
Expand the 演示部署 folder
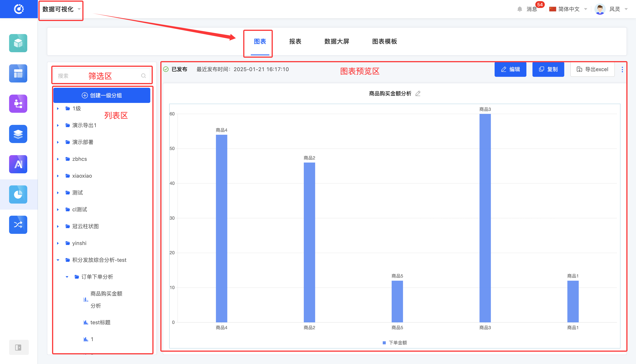point(58,142)
